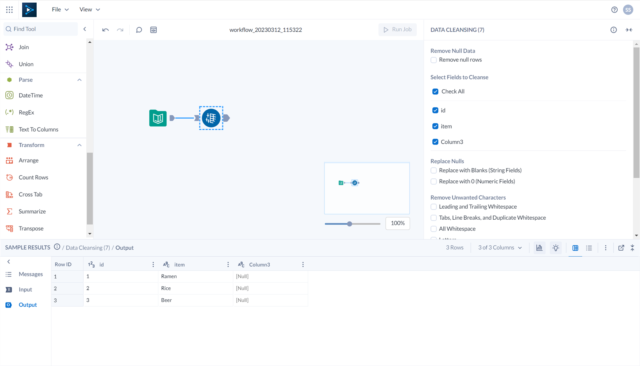The width and height of the screenshot is (640, 366).
Task: Open the help question mark icon
Action: pyautogui.click(x=614, y=10)
